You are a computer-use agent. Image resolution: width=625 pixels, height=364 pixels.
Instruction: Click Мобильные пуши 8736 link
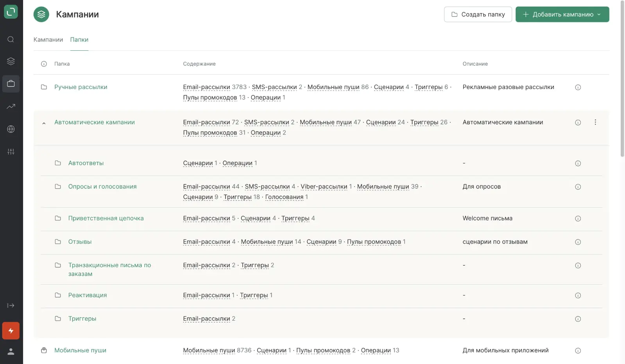tap(217, 350)
